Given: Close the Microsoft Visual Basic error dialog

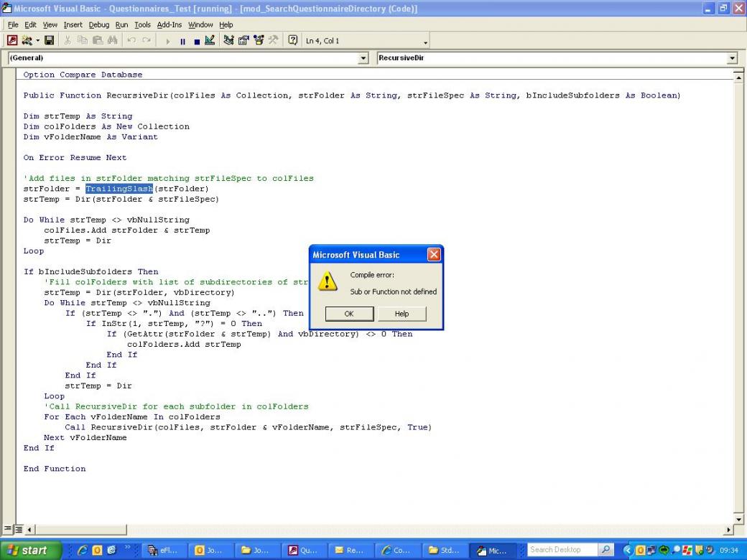Looking at the screenshot, I should point(434,255).
